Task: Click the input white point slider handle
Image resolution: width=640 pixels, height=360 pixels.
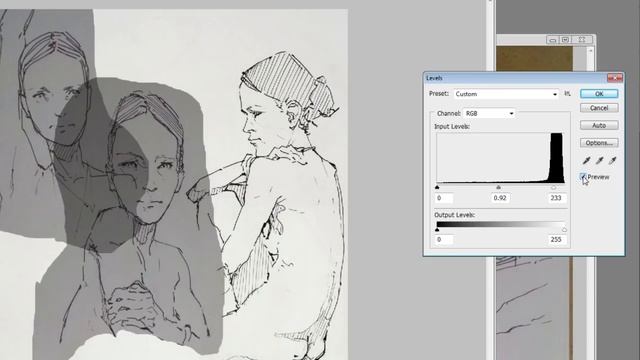Action: pyautogui.click(x=553, y=187)
